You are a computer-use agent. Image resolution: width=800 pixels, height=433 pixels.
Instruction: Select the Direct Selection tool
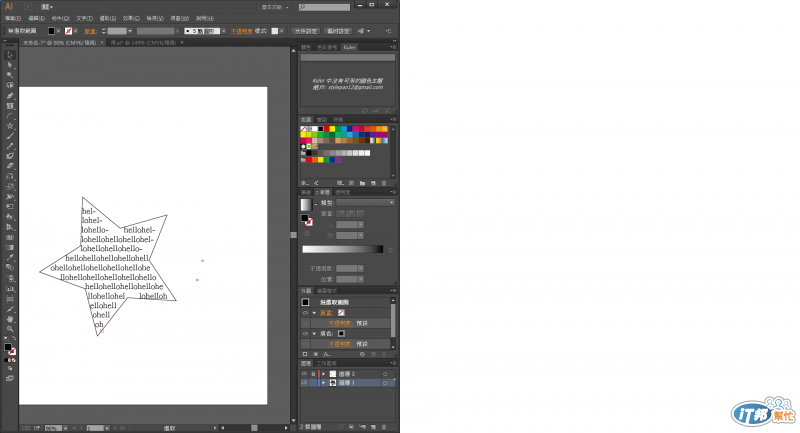tap(10, 65)
